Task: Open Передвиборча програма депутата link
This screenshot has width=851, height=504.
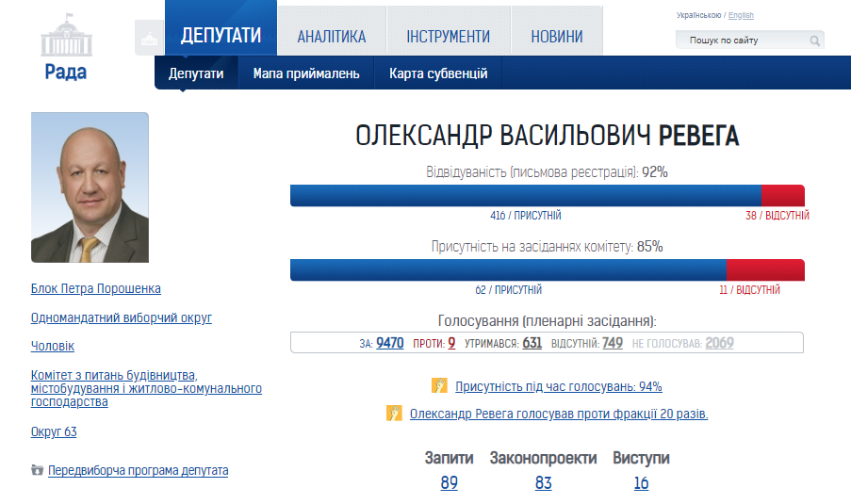Action: [x=138, y=470]
